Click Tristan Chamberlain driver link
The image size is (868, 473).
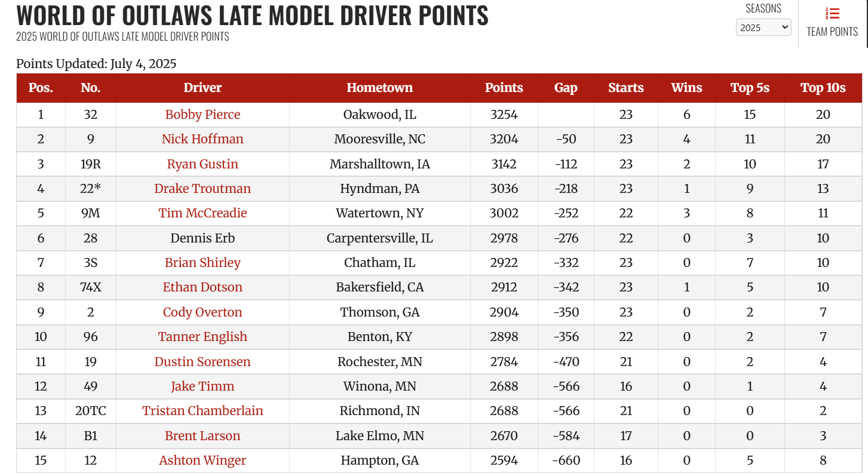click(x=203, y=411)
